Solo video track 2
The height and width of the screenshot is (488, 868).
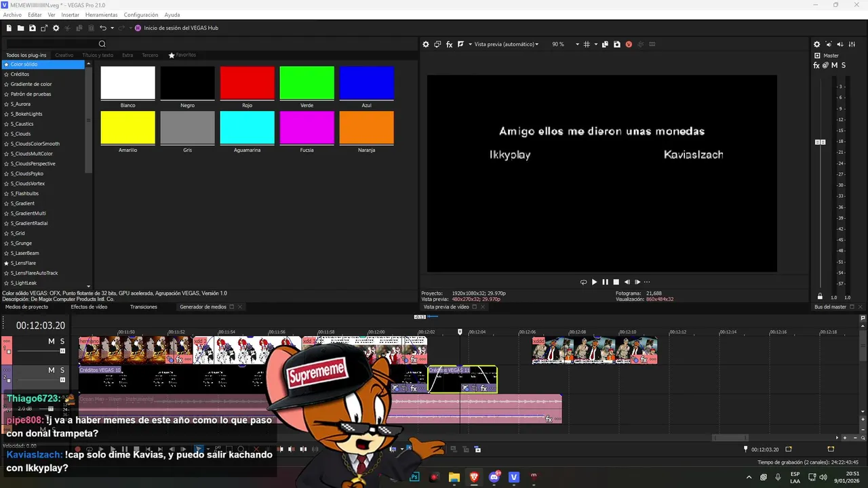(62, 370)
